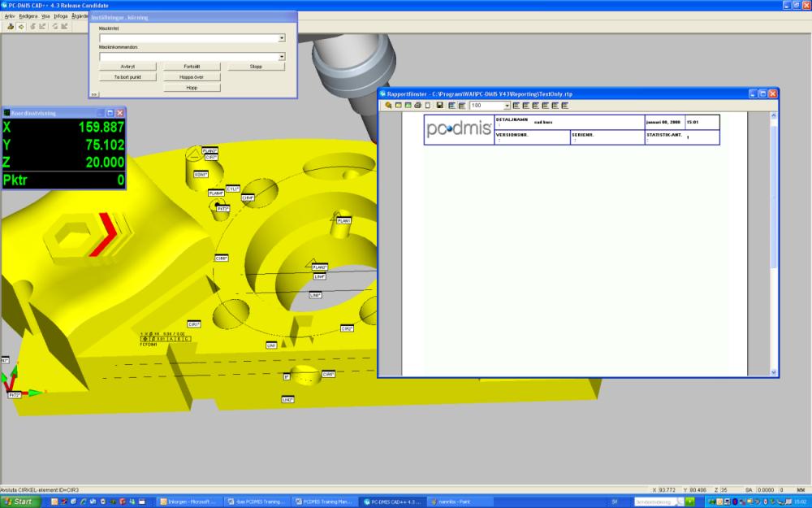Open the Visa menu
The width and height of the screenshot is (812, 508).
[x=45, y=16]
